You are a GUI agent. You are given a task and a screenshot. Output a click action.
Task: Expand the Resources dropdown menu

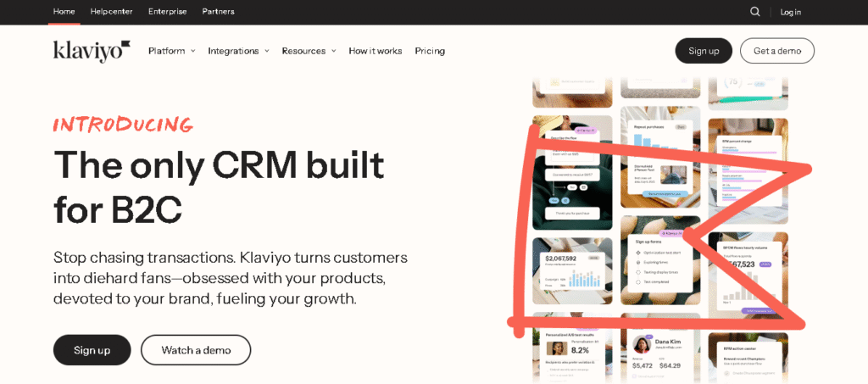[x=309, y=51]
